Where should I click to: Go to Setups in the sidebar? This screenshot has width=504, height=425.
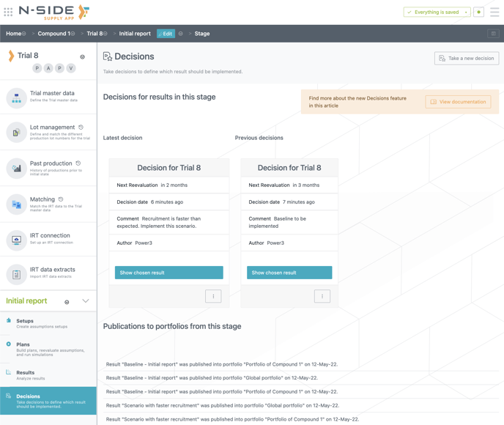[x=25, y=321]
